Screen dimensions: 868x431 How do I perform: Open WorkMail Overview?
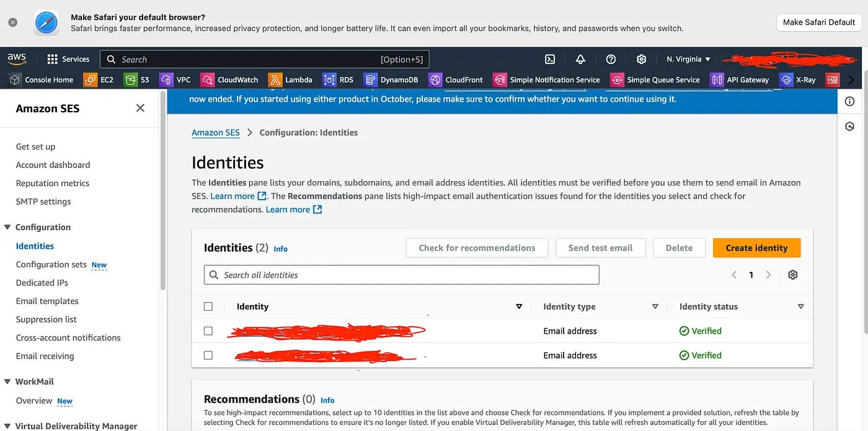[34, 401]
